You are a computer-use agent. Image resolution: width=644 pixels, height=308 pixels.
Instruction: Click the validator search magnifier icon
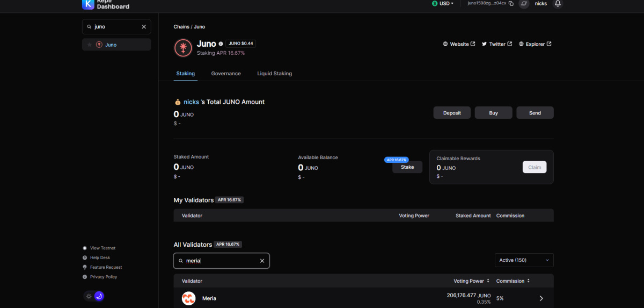click(x=181, y=261)
